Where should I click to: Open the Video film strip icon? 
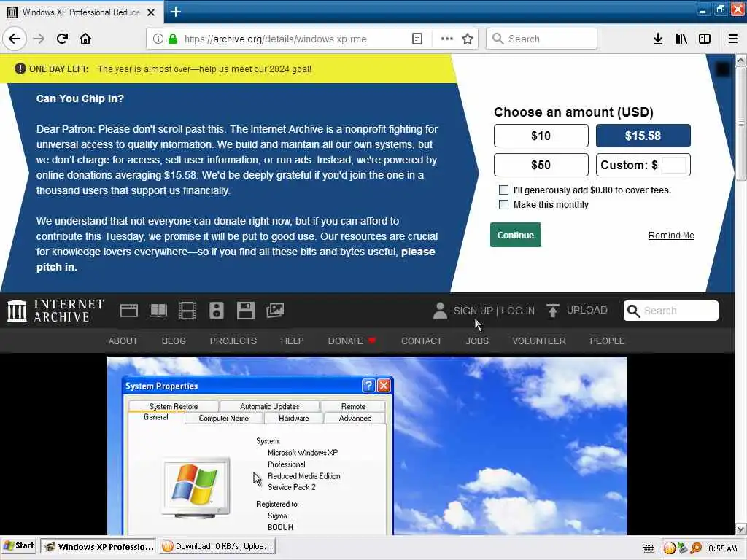187,311
